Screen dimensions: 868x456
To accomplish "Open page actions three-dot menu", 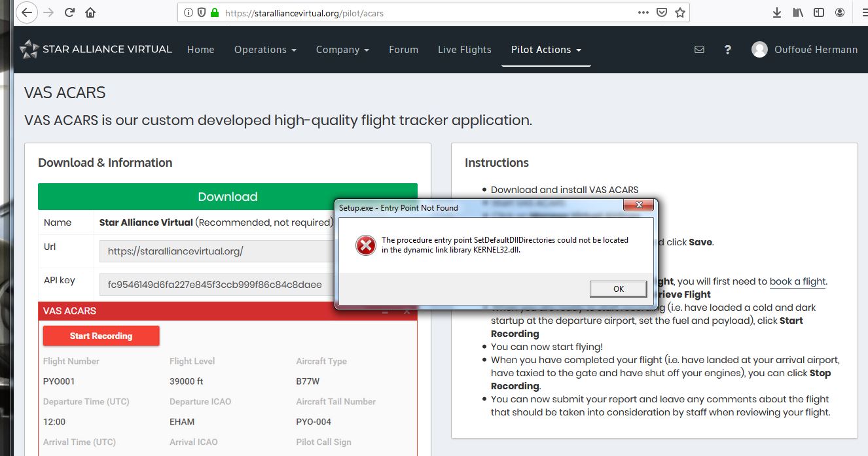I will 643,12.
